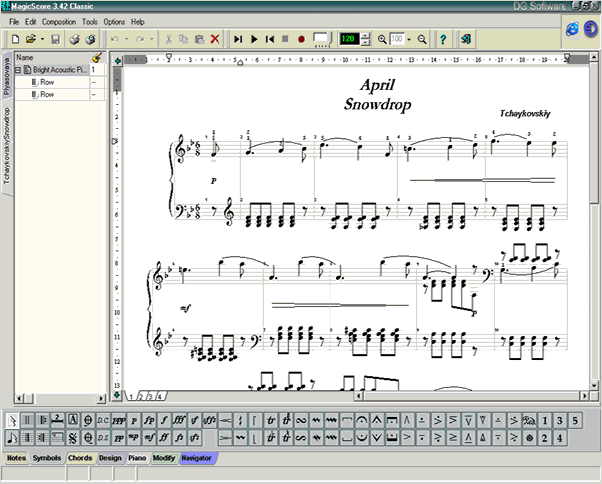The image size is (602, 484).
Task: Select fingering number 5 symbol
Action: 575,421
